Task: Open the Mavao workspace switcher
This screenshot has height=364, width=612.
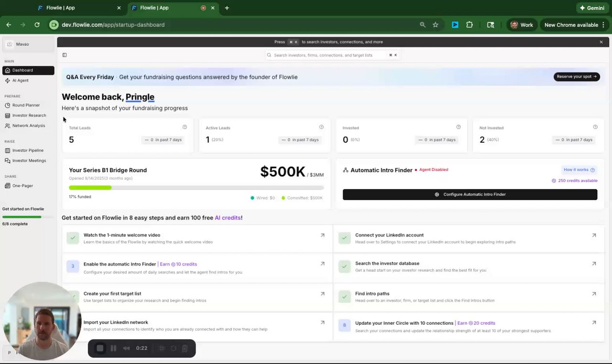Action: pos(28,44)
